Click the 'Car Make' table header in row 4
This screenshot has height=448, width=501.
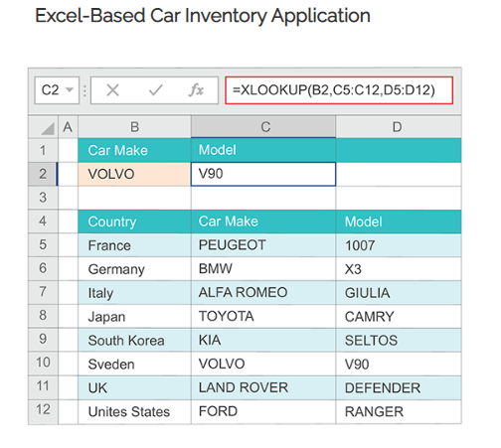263,222
